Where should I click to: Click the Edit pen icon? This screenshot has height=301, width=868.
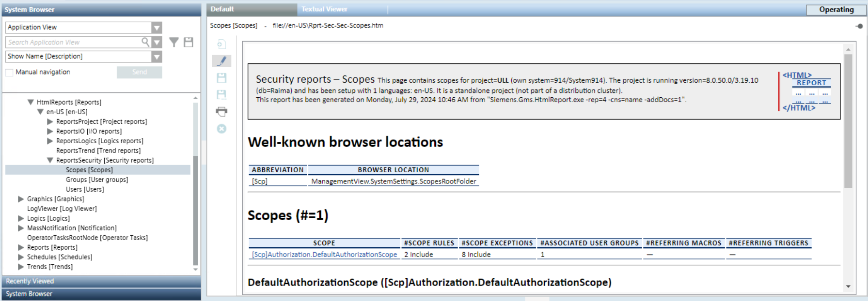(x=221, y=61)
